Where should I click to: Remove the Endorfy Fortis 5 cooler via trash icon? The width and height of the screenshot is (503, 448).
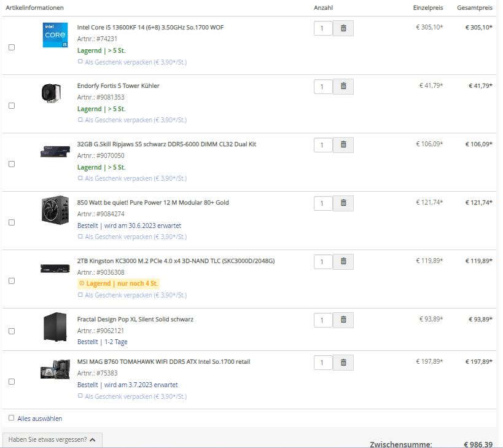pos(343,86)
